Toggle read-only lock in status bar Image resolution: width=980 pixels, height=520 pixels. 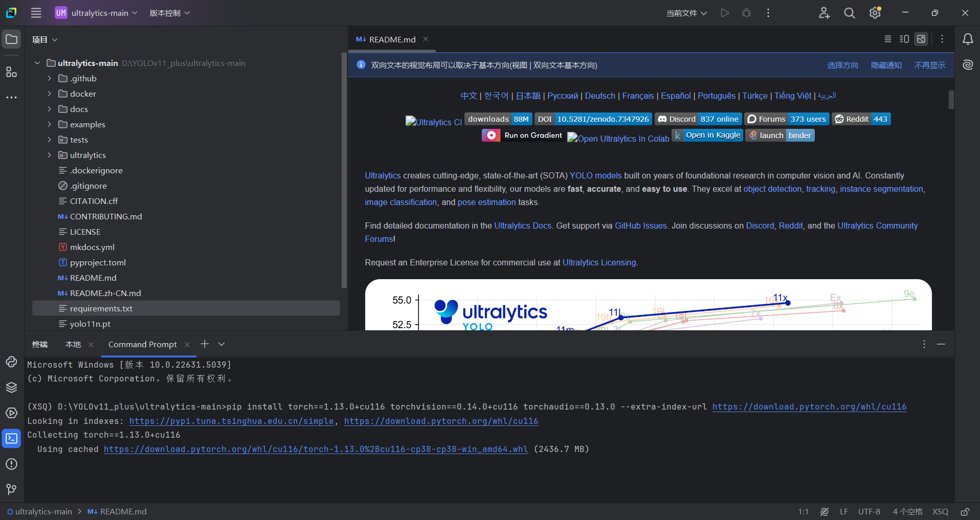(965, 512)
